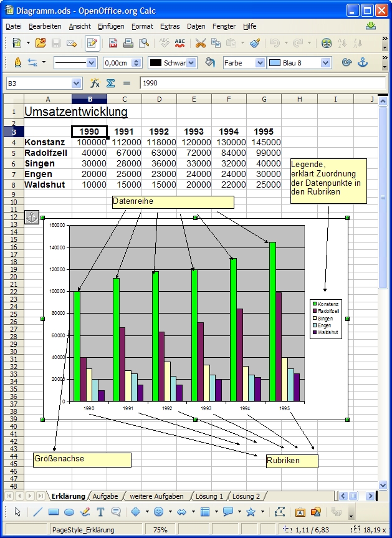Toggle the Points edit mode button

[280, 512]
